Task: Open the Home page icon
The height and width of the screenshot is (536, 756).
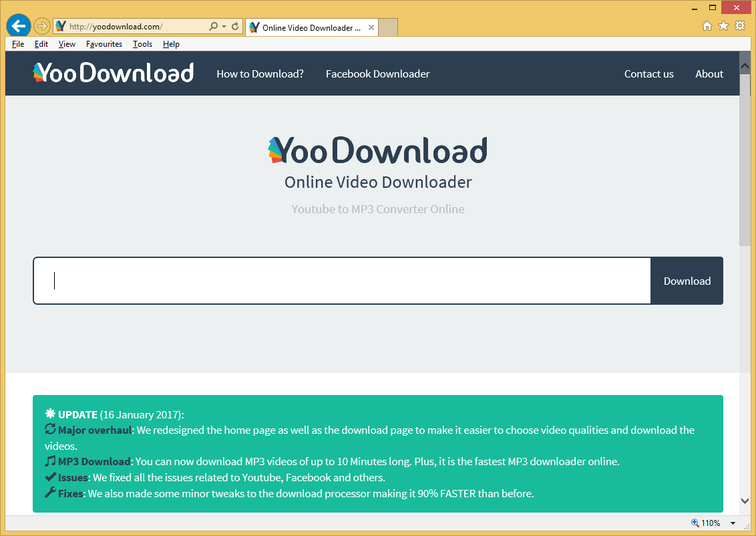Action: [x=707, y=26]
